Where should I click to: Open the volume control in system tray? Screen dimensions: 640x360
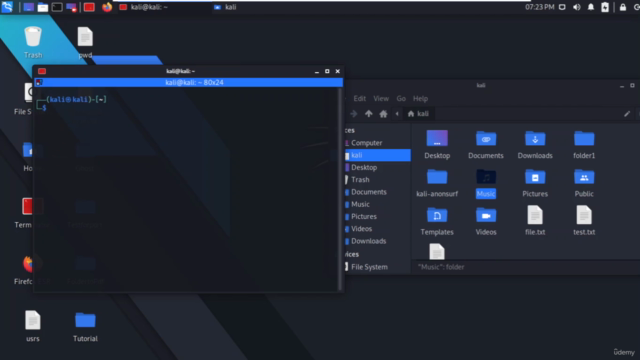(577, 7)
